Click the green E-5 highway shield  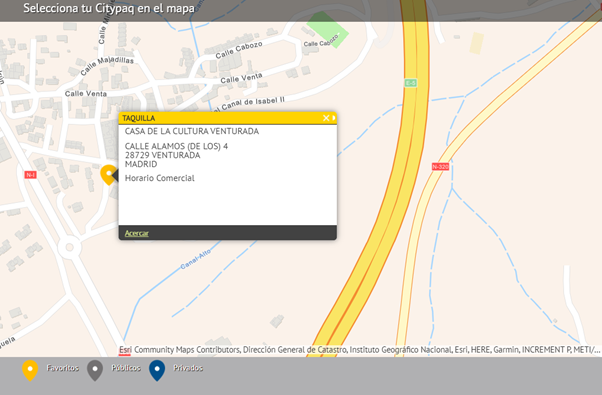point(411,83)
